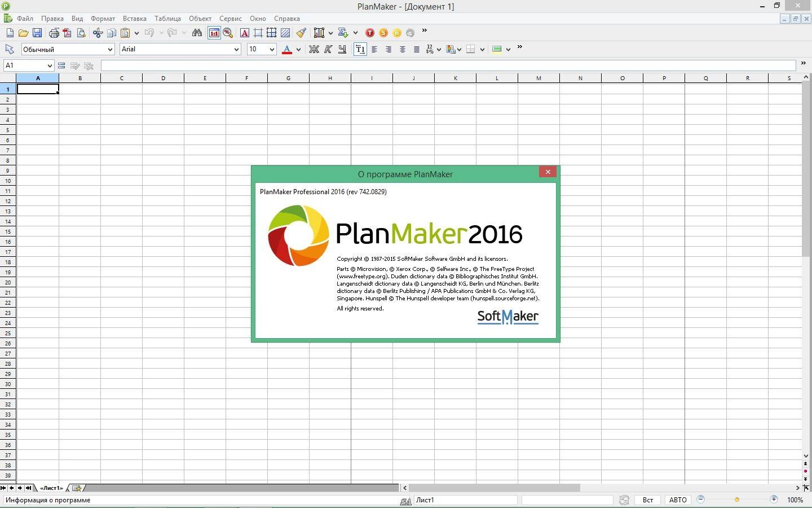This screenshot has height=508, width=812.
Task: Expand standard toolbar overflow chevron
Action: coord(425,31)
